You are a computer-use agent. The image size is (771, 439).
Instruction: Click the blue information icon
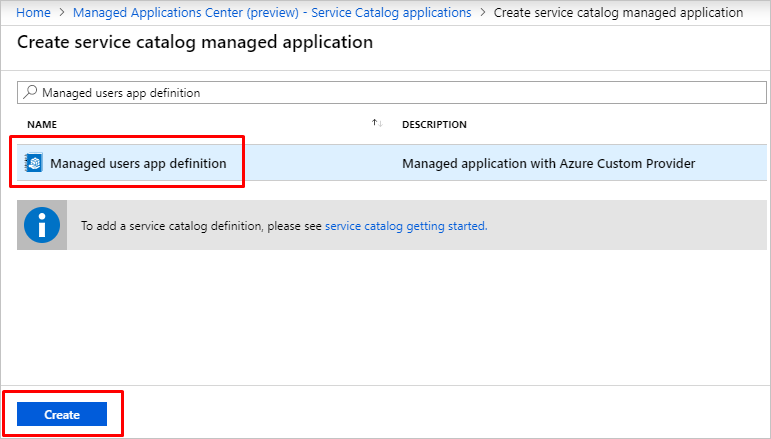42,225
